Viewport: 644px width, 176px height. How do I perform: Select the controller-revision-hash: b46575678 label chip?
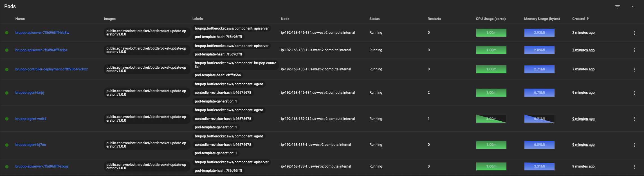223,92
